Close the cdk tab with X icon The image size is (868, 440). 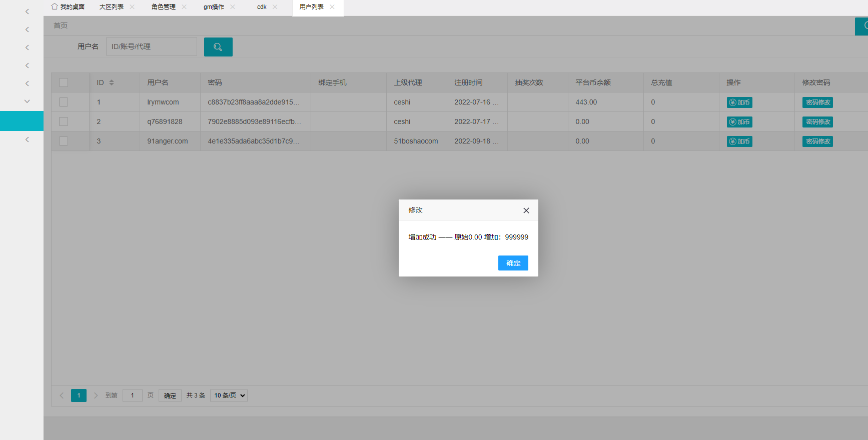click(x=275, y=7)
